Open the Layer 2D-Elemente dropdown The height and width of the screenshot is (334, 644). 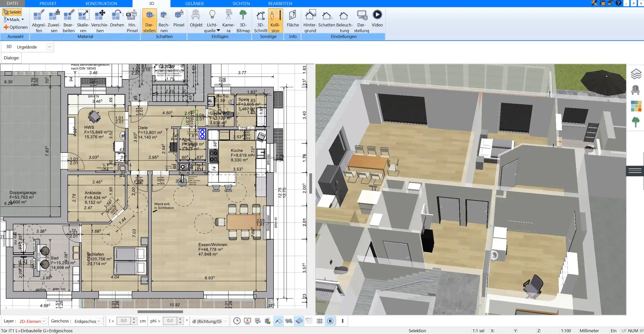pyautogui.click(x=44, y=321)
